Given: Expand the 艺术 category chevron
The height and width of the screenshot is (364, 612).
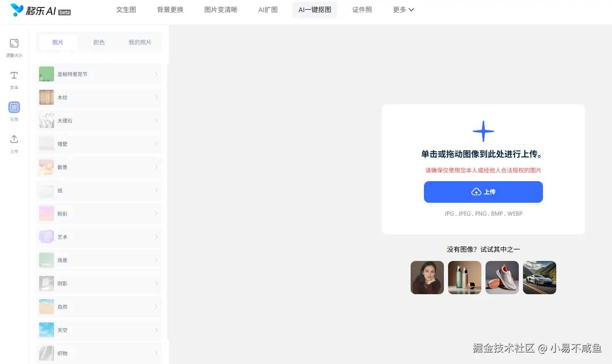Looking at the screenshot, I should (156, 237).
